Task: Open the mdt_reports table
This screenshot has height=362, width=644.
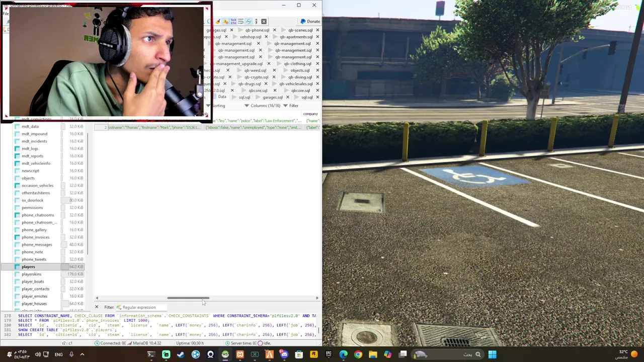Action: pos(32,156)
